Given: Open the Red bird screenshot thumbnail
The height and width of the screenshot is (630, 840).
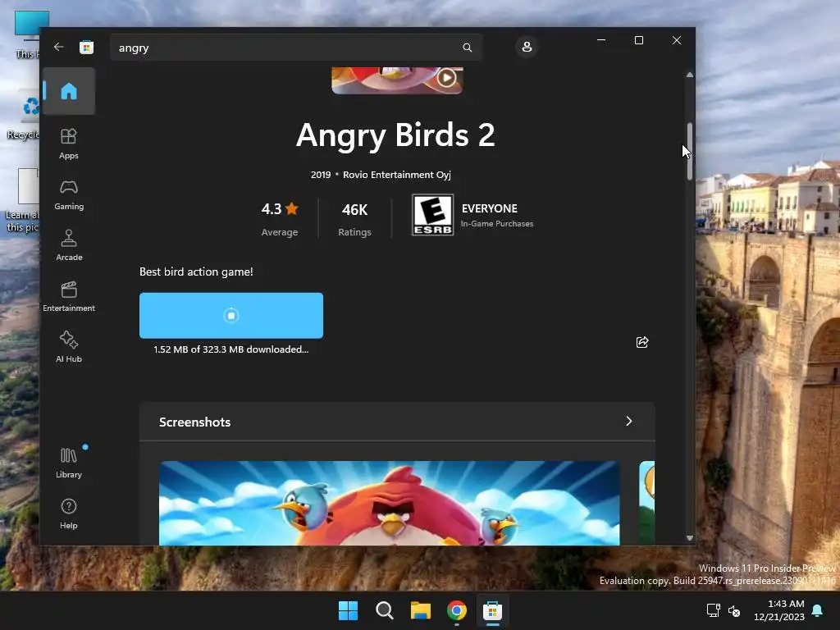Looking at the screenshot, I should pos(390,503).
